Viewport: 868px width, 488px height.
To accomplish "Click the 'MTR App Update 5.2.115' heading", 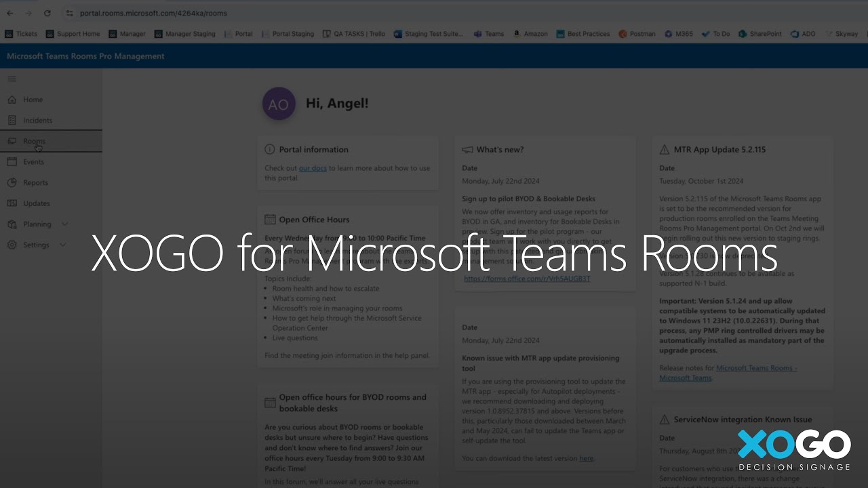I will click(719, 150).
